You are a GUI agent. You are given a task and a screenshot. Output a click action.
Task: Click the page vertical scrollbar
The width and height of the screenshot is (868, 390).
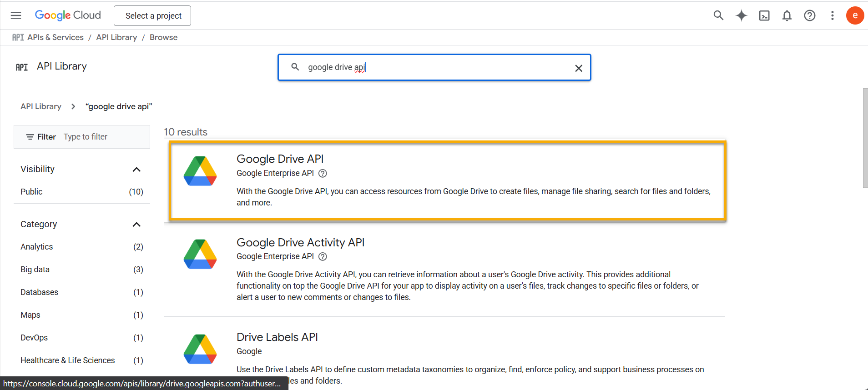pos(865,138)
